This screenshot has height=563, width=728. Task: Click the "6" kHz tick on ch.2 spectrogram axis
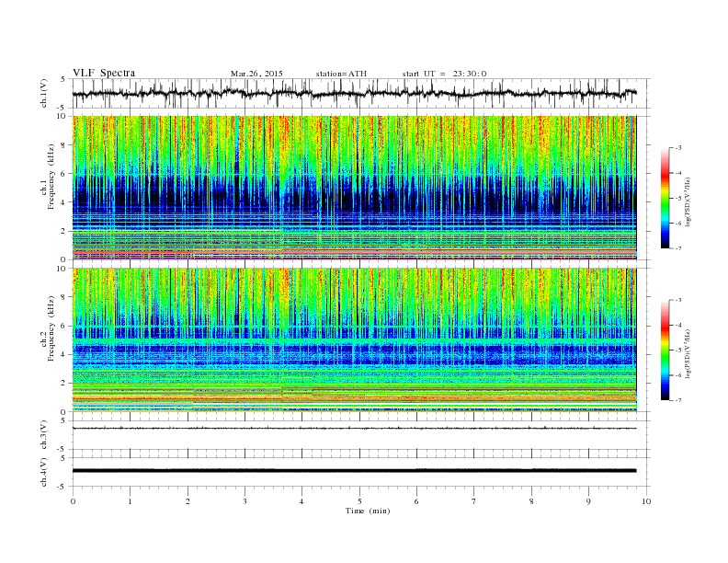coord(64,326)
